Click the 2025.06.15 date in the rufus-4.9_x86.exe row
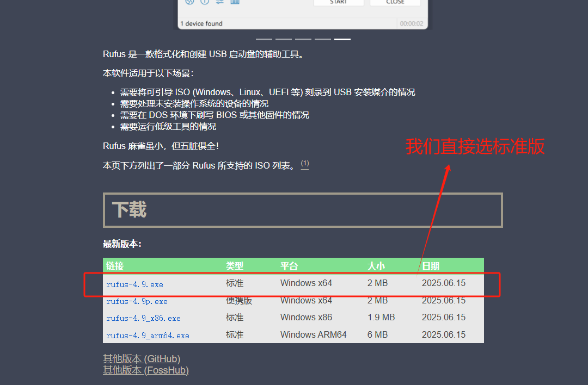Screen dimensions: 588x385 tap(444, 317)
